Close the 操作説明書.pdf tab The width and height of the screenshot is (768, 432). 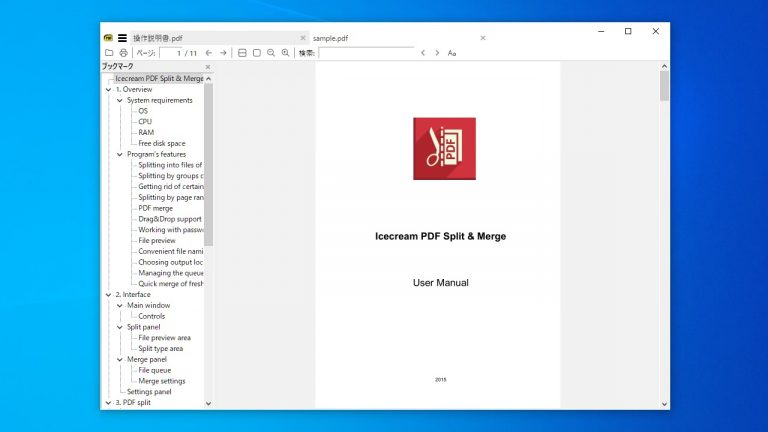tap(303, 38)
